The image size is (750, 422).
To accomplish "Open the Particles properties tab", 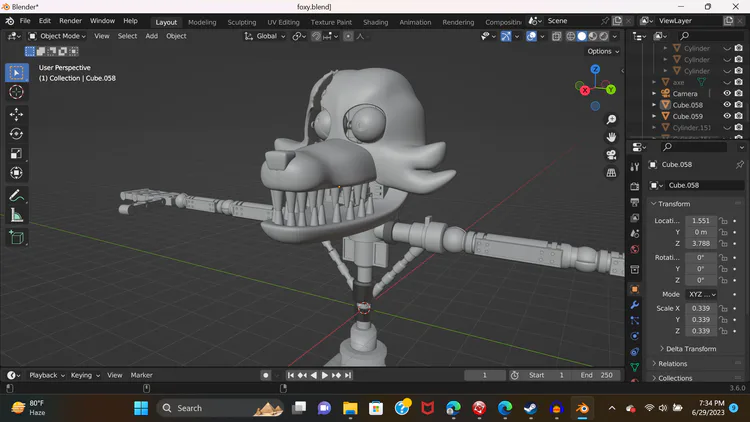I will (635, 321).
